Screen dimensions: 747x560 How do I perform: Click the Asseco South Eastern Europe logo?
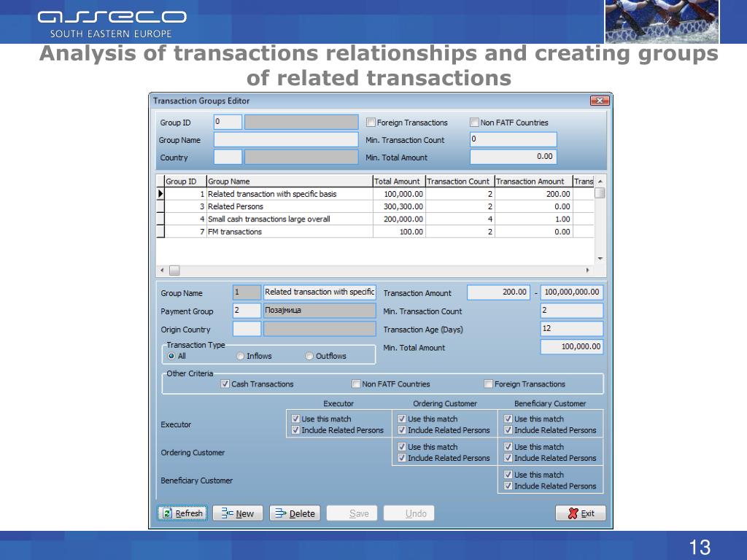coord(112,24)
